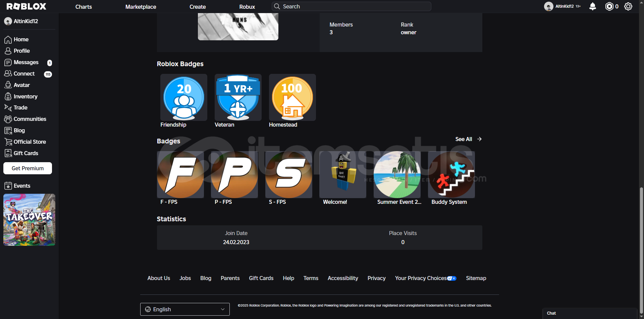
Task: Expand the English language dropdown
Action: pos(185,309)
